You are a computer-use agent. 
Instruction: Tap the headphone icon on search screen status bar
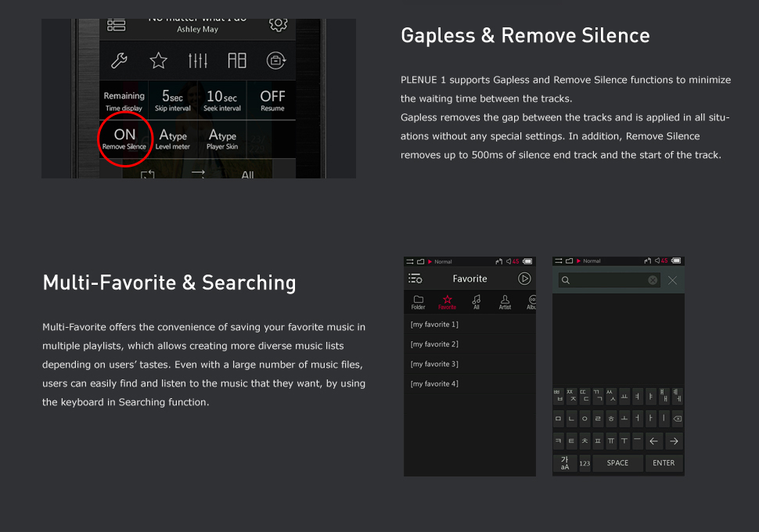(648, 261)
